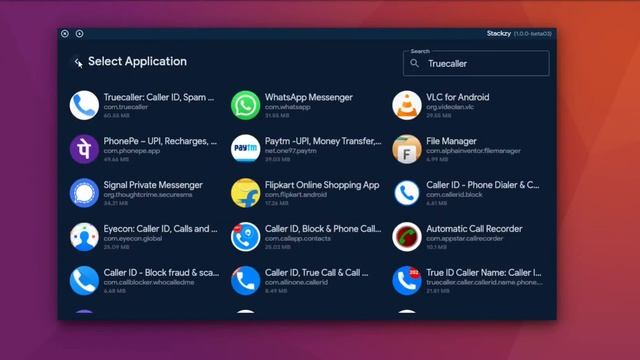Select "Signal Private Messenger" title
The image size is (640, 360).
click(x=153, y=185)
